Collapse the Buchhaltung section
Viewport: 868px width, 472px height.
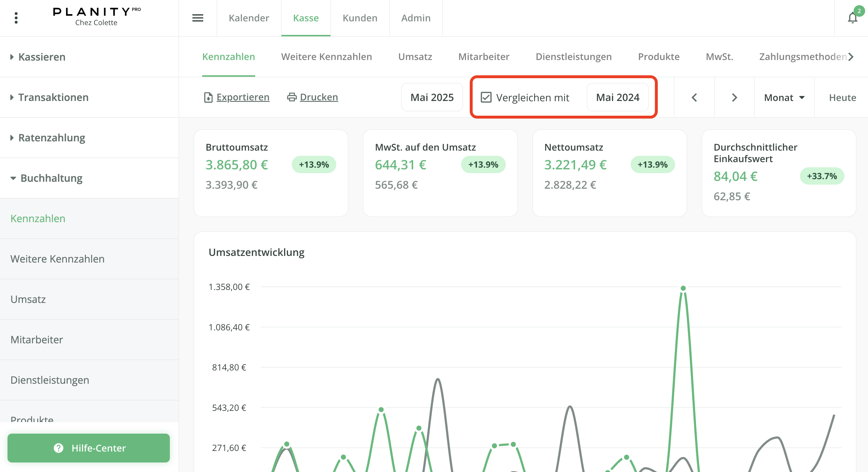coord(89,178)
